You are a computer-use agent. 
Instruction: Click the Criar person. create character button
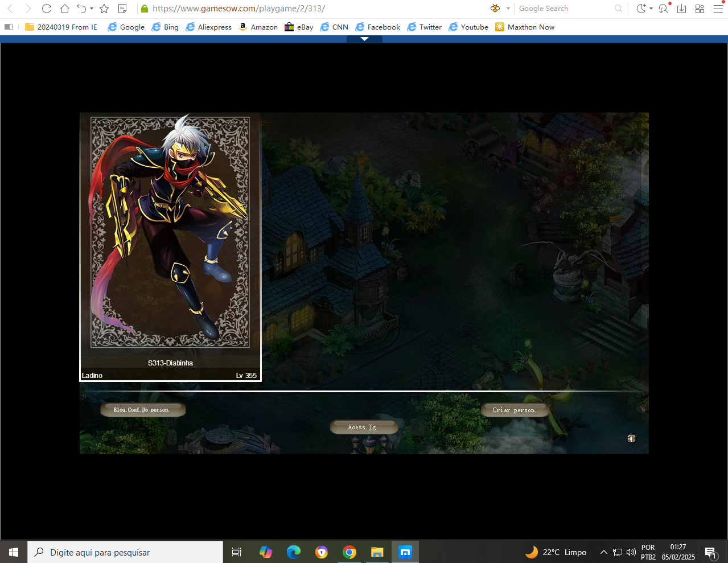click(x=515, y=410)
